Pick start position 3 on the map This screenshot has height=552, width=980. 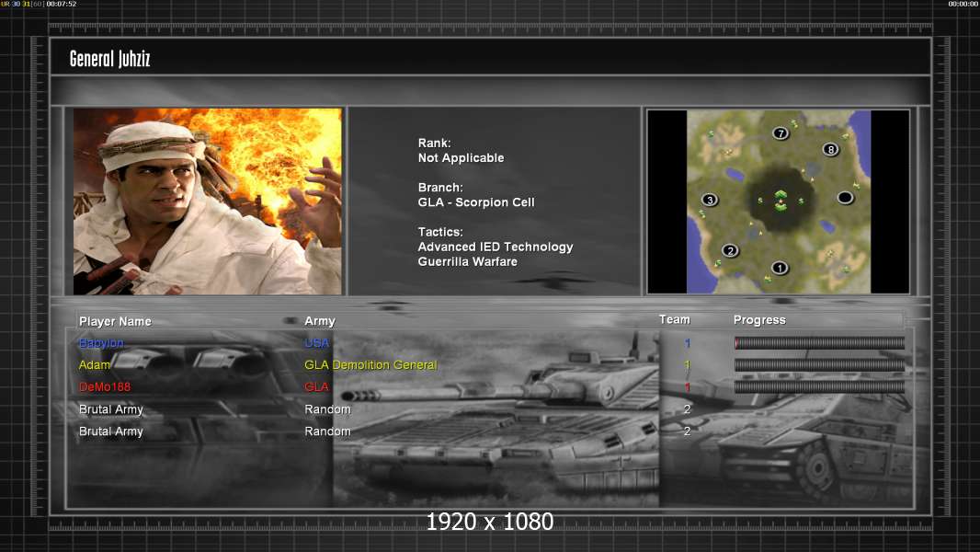tap(710, 200)
